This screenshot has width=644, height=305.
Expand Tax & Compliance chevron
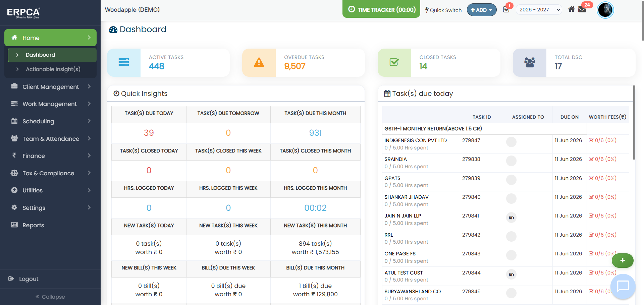89,173
